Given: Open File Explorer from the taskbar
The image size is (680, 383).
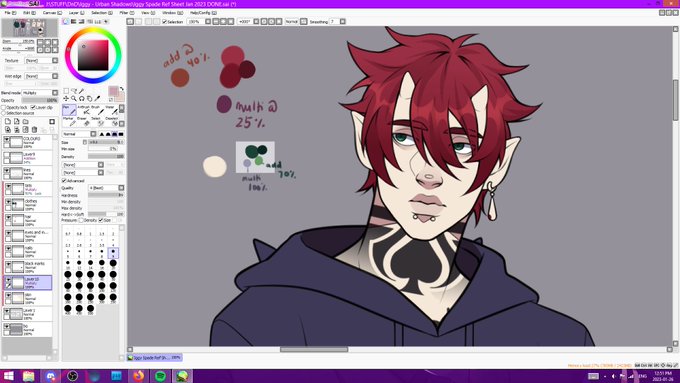Looking at the screenshot, I should (29, 376).
